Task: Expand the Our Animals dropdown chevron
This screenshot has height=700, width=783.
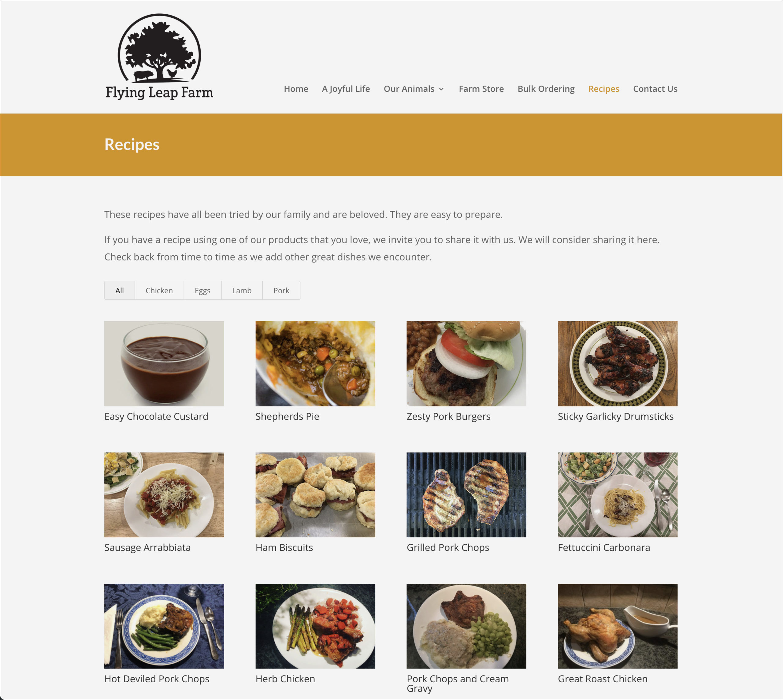Action: click(441, 89)
